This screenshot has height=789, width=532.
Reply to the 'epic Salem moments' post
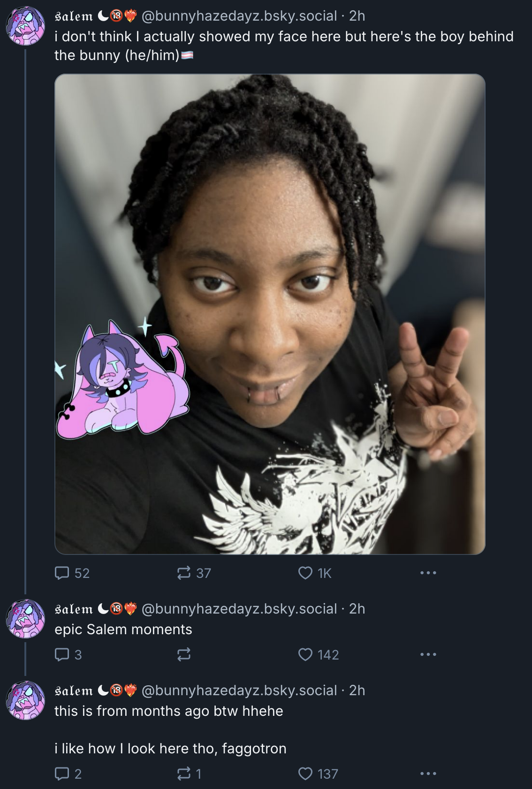[68, 654]
